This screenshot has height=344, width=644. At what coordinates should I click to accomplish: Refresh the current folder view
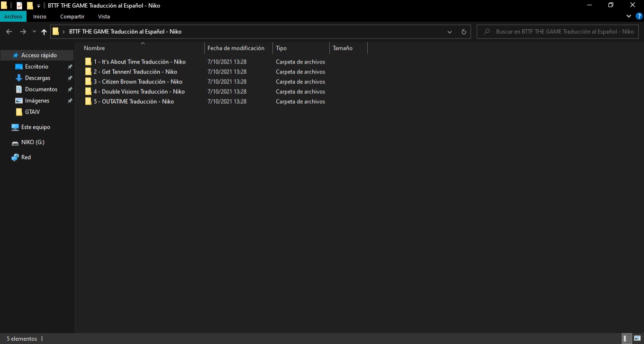(x=463, y=32)
